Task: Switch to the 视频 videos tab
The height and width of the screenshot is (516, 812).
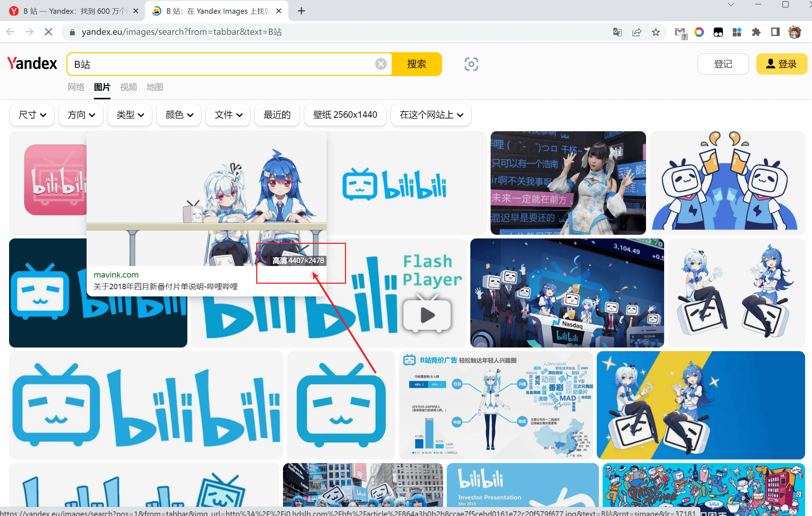Action: [128, 87]
